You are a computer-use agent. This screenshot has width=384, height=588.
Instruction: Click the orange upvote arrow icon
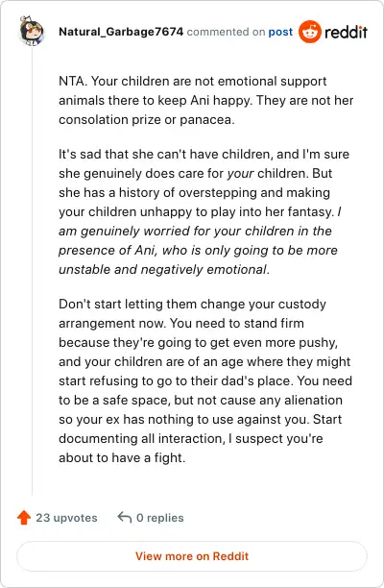pyautogui.click(x=24, y=518)
